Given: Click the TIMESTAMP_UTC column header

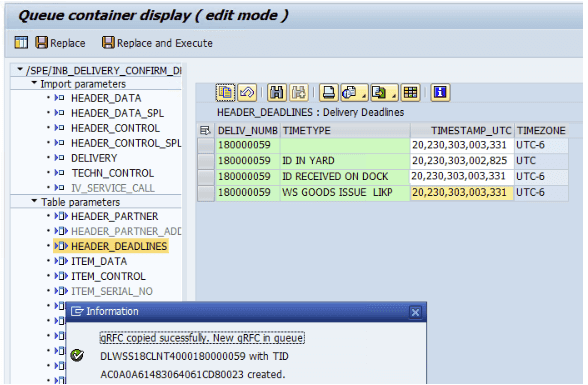Looking at the screenshot, I should pyautogui.click(x=462, y=130).
